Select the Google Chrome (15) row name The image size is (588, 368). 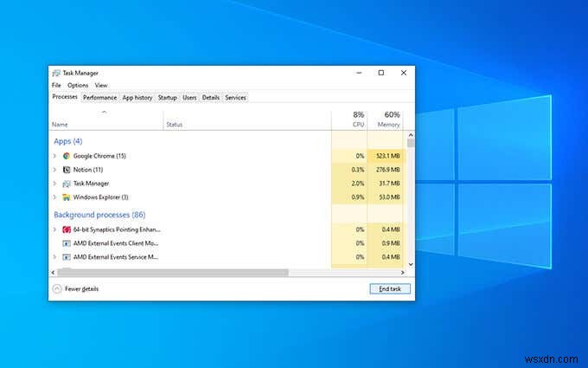coord(99,156)
